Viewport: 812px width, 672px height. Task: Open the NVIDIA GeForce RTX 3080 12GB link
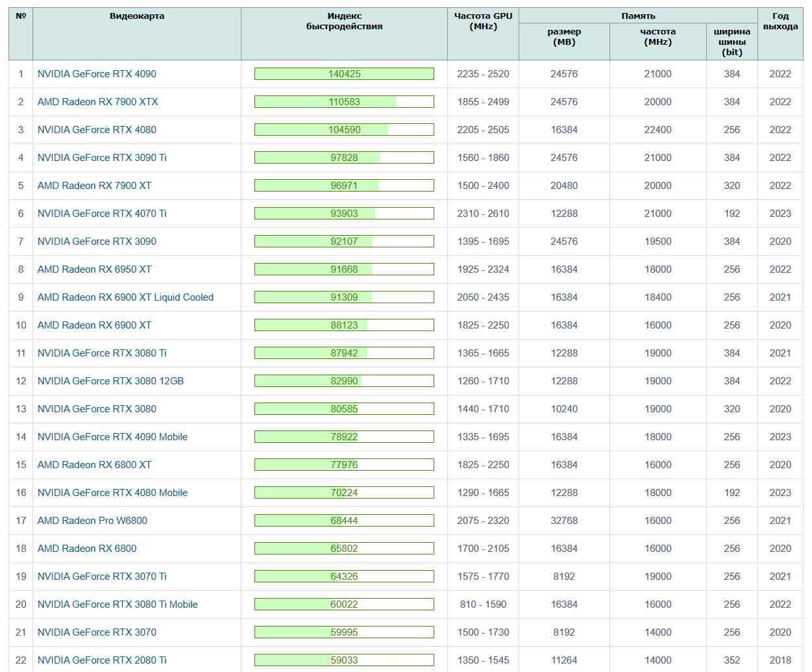click(x=110, y=381)
